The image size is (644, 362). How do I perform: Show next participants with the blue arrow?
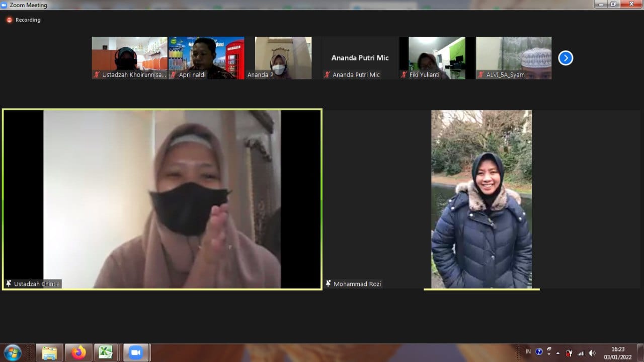pyautogui.click(x=566, y=58)
